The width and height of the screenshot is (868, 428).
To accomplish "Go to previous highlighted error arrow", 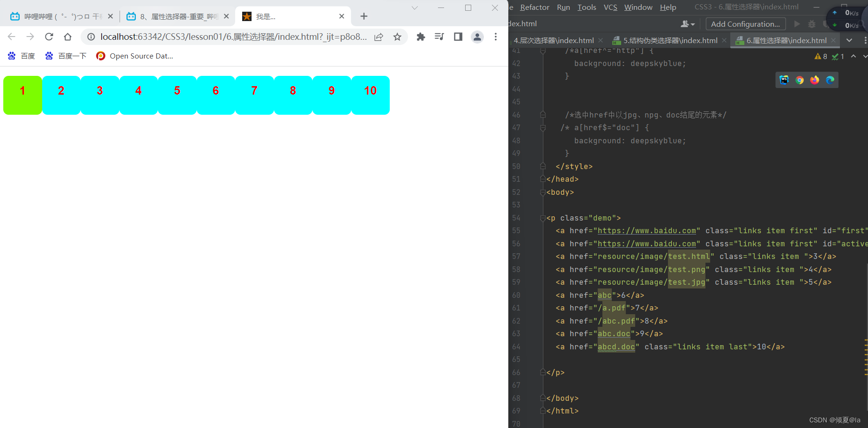I will (853, 56).
